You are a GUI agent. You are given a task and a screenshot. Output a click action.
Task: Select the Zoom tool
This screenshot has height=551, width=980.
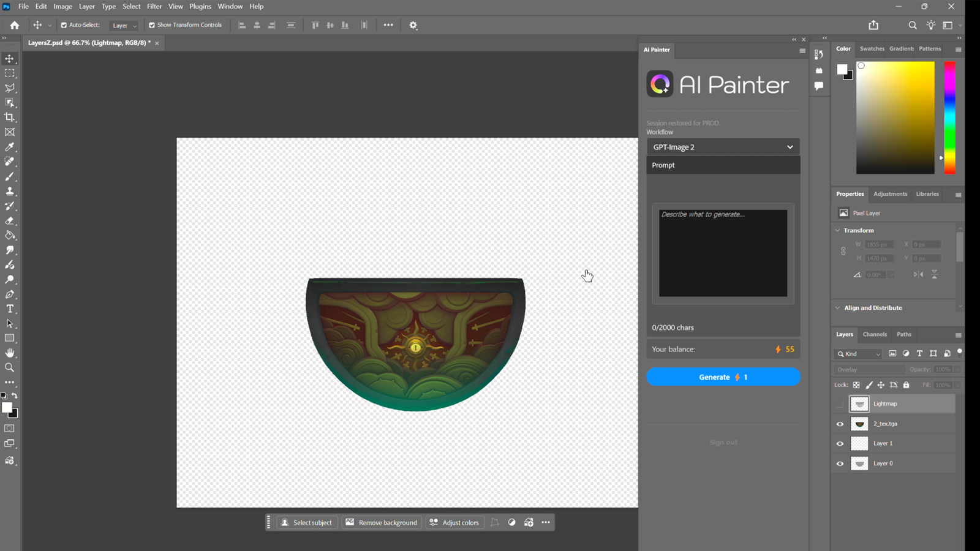10,367
